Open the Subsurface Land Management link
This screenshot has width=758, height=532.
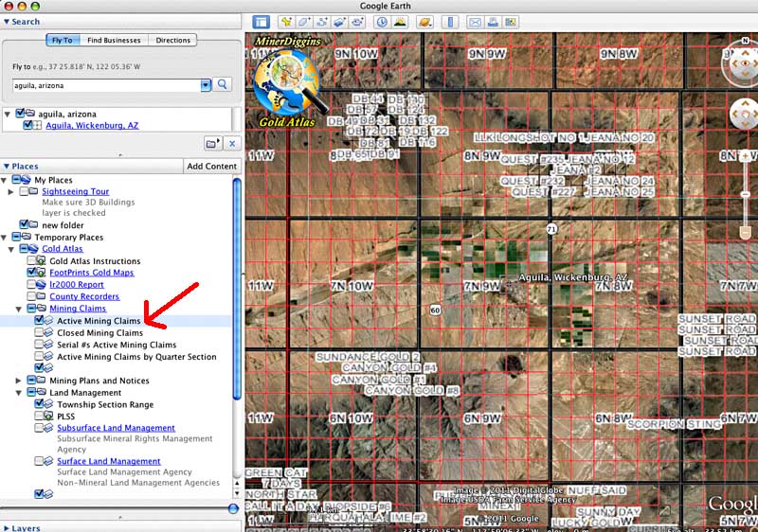[116, 428]
